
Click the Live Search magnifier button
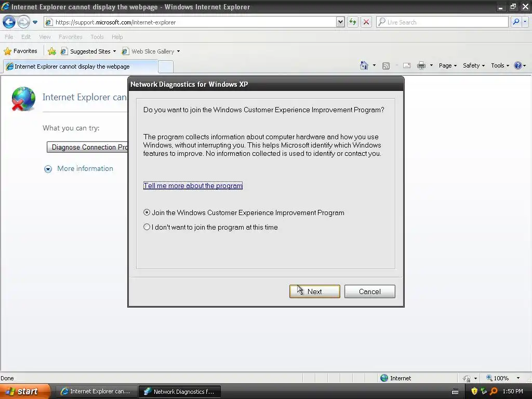coord(516,22)
